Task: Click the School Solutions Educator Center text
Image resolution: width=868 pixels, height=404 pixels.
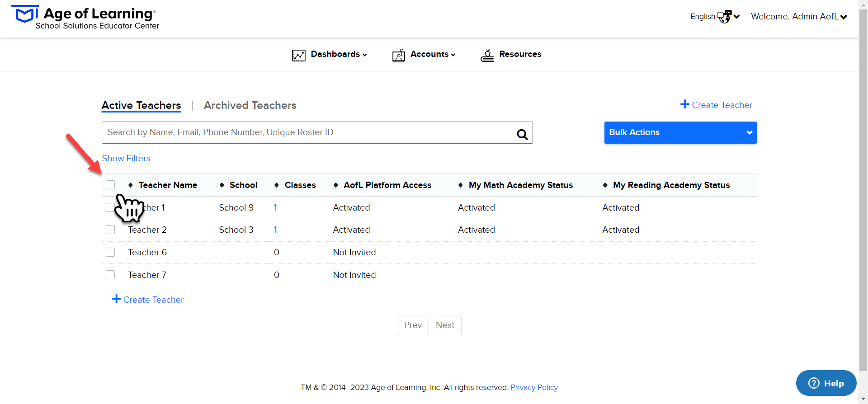Action: [97, 26]
